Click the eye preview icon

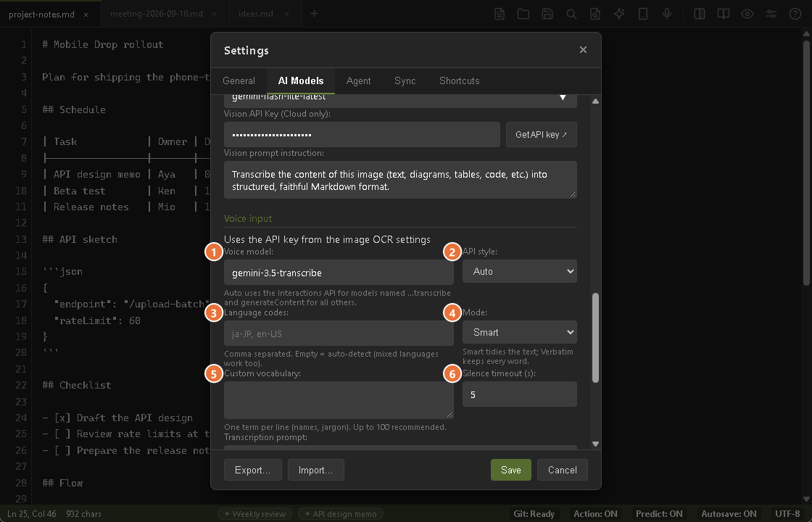747,14
